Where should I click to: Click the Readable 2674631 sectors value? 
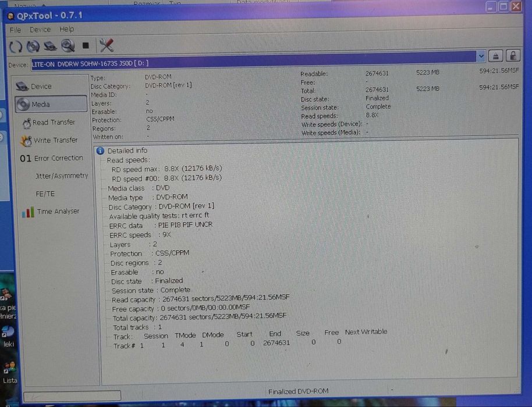(x=377, y=73)
